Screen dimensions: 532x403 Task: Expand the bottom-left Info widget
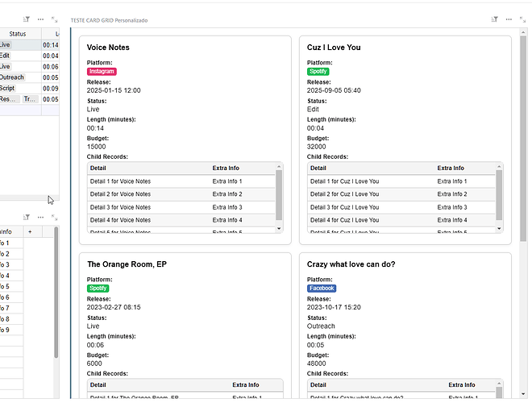tap(54, 217)
